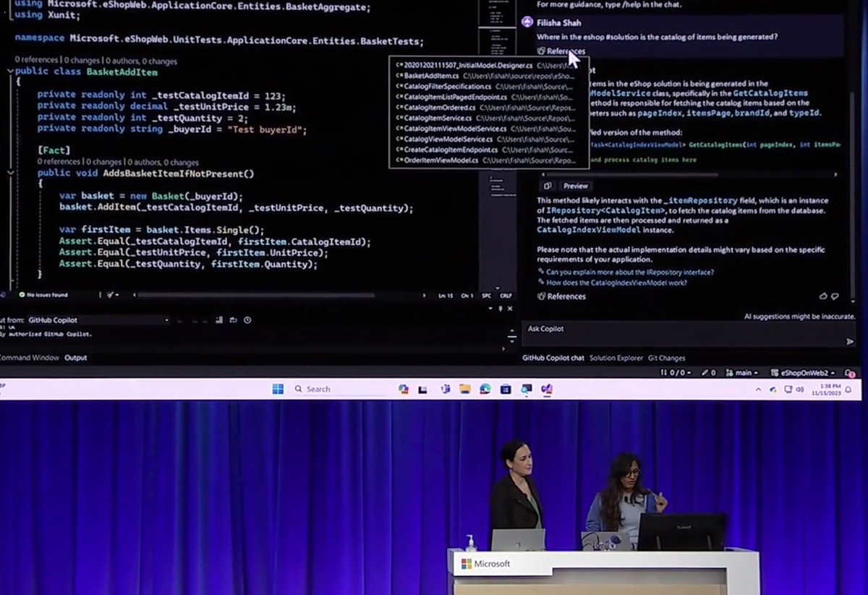Open the Windows Start menu
This screenshot has height=595, width=868.
coord(278,389)
